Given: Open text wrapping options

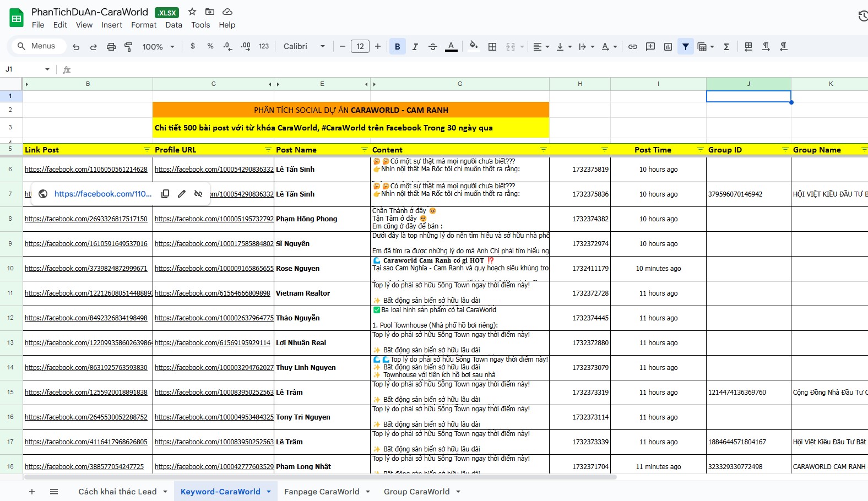Looking at the screenshot, I should (587, 47).
